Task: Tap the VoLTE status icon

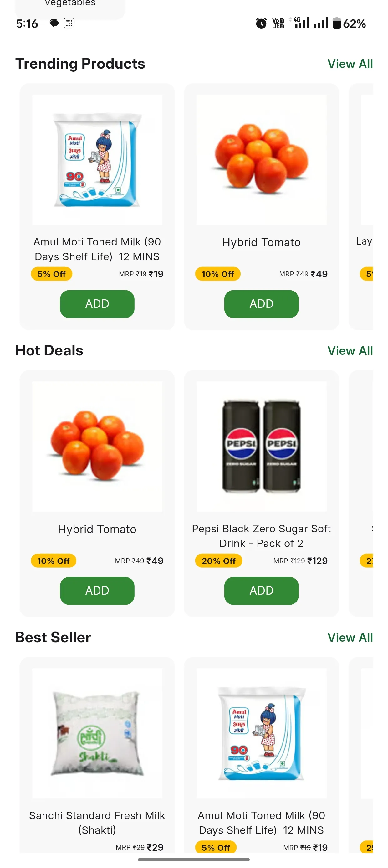Action: click(x=278, y=23)
